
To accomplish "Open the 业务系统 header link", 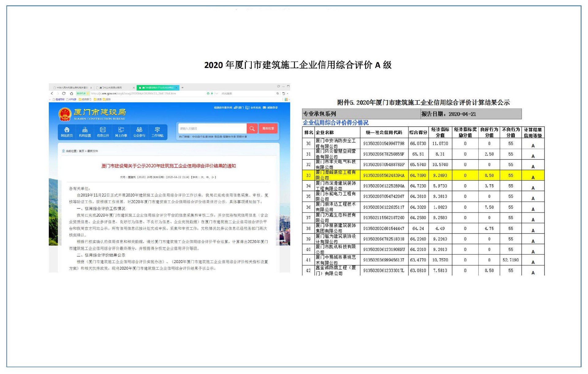I will (x=253, y=107).
